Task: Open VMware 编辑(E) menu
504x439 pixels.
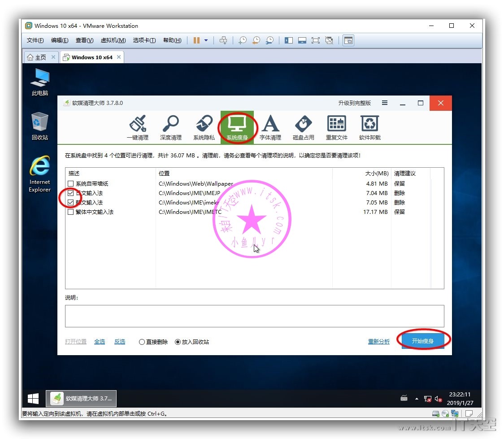Action: pyautogui.click(x=60, y=40)
